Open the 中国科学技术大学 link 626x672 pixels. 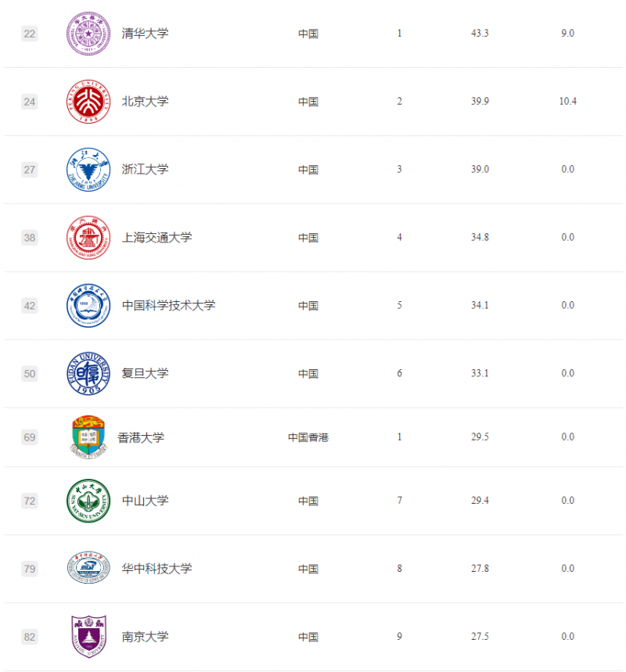[168, 306]
